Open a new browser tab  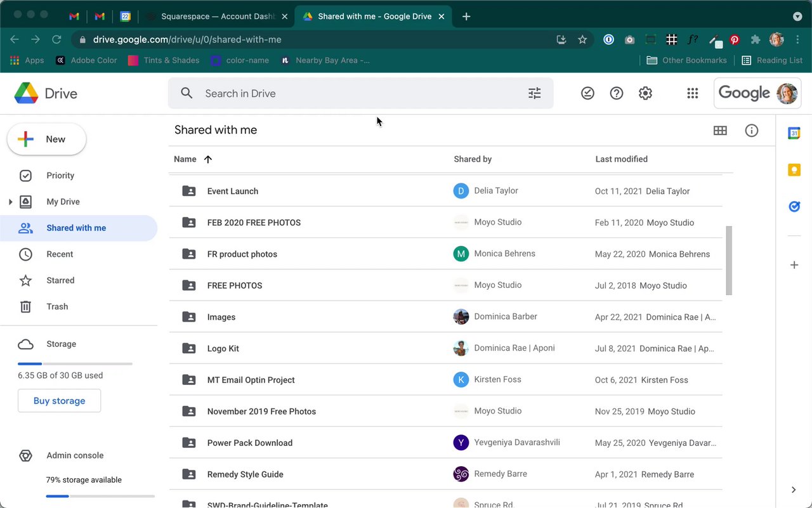(466, 16)
